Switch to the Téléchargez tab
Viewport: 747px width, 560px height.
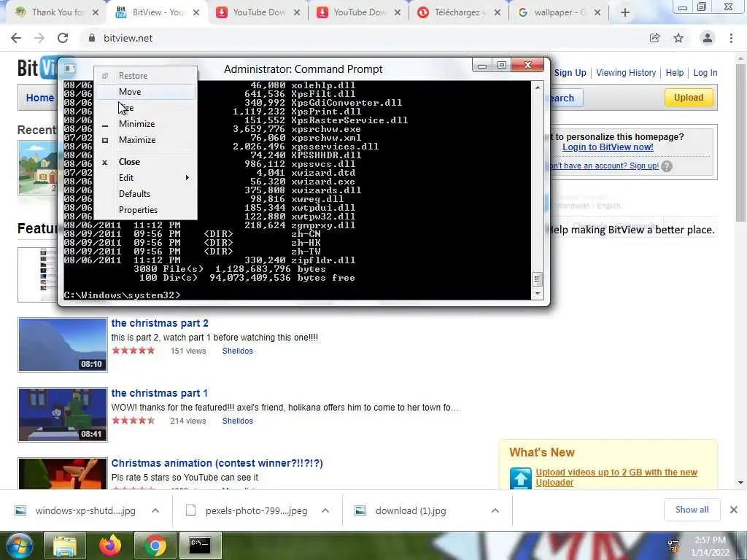(x=457, y=12)
